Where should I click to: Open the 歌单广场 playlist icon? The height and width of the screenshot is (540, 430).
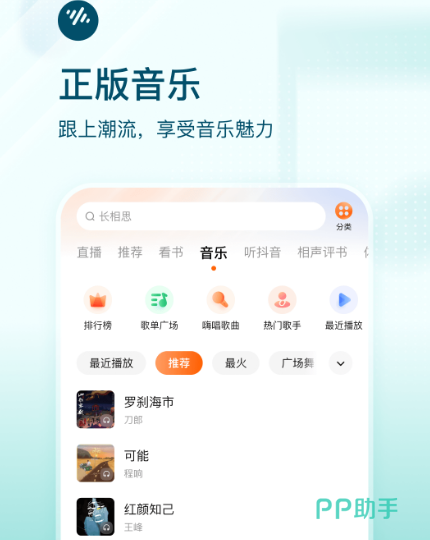click(159, 300)
